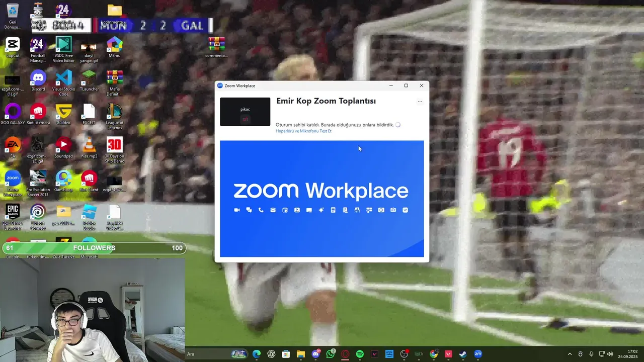Open the network icon in system tray
Image resolution: width=644 pixels, height=362 pixels.
pos(602,354)
